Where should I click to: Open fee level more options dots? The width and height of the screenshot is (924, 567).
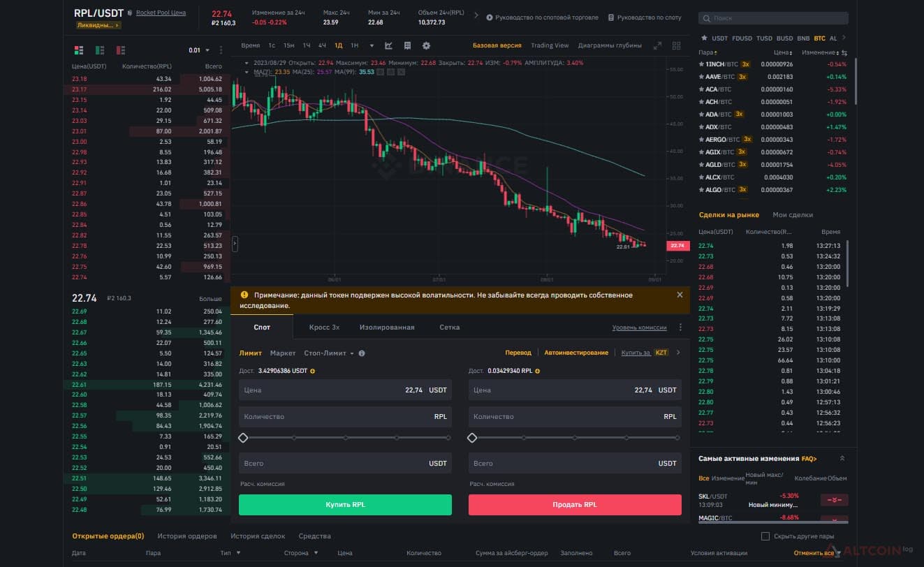[680, 327]
